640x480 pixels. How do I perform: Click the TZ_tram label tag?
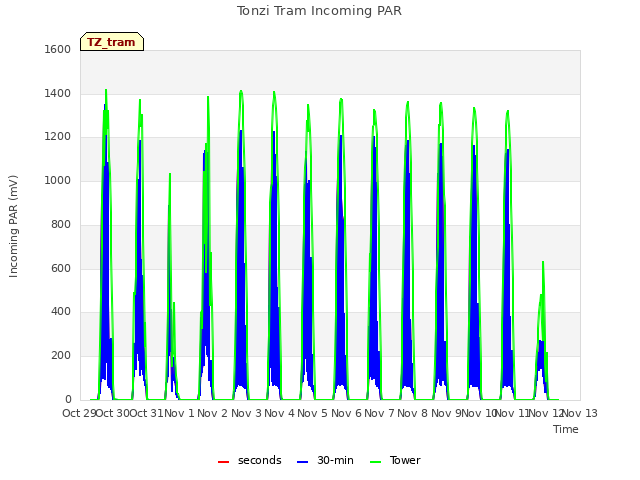pyautogui.click(x=112, y=42)
